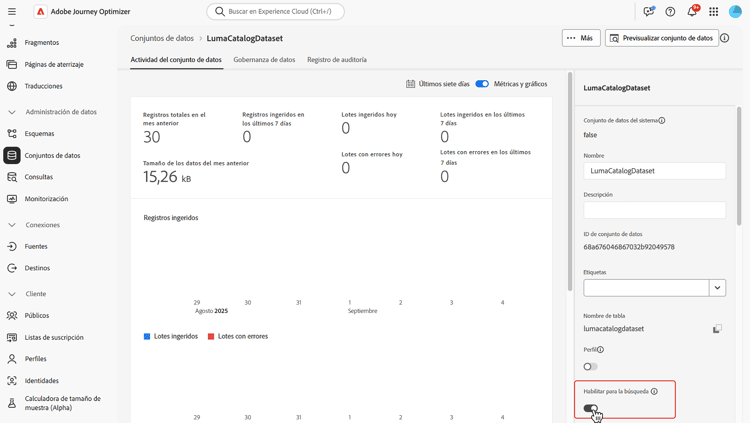Click the Perfiles person icon
Screen dimensions: 750x424
point(12,359)
